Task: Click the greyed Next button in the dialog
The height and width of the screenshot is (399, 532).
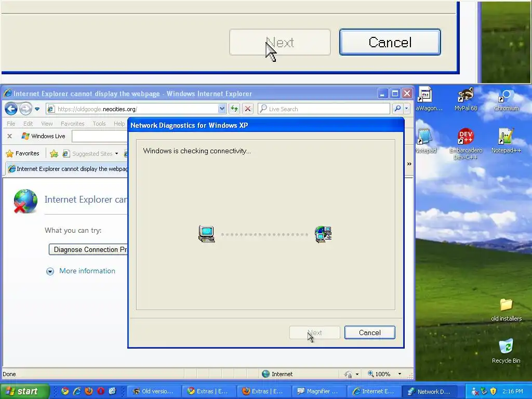Action: coord(314,332)
